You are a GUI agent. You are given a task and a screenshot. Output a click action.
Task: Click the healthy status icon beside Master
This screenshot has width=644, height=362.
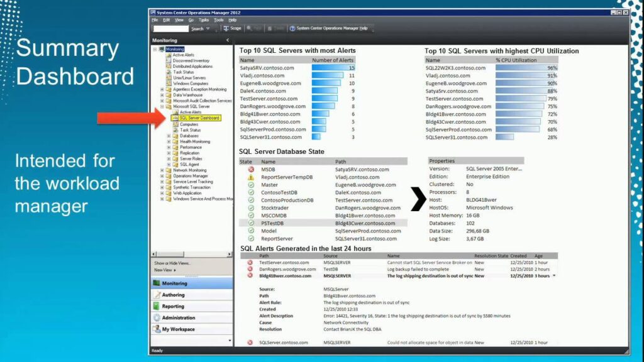point(250,185)
